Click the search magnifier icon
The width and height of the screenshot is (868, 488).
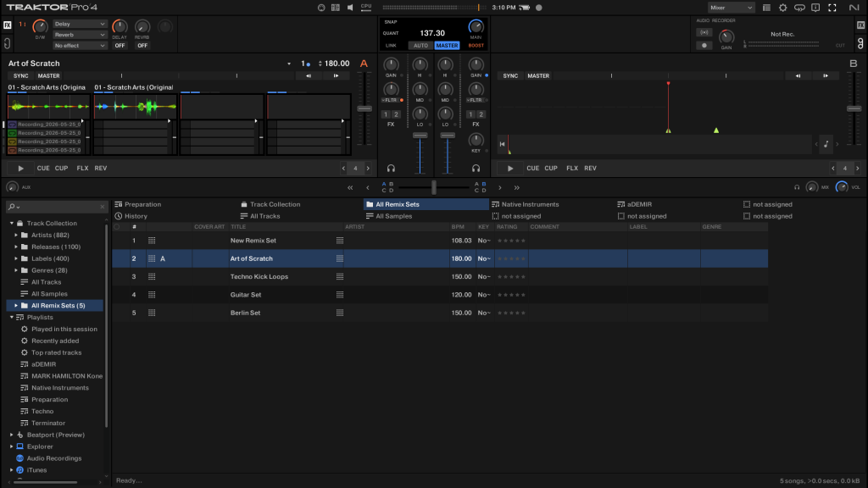point(12,207)
